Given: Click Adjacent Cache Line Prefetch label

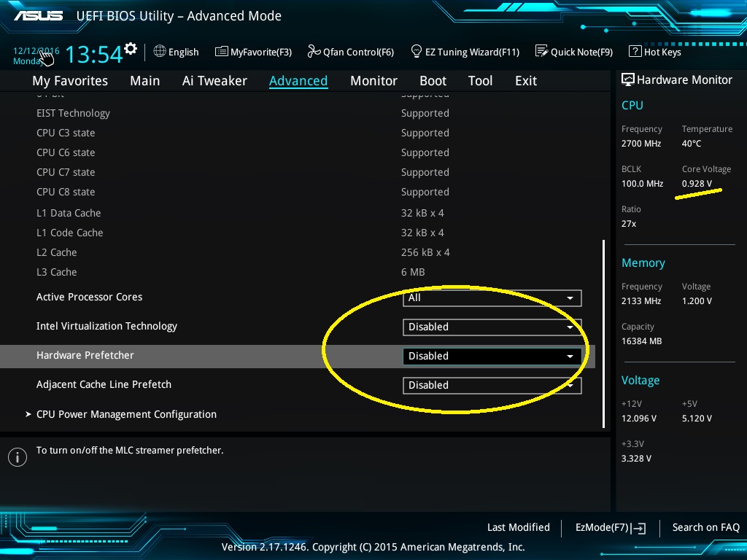Looking at the screenshot, I should (104, 384).
